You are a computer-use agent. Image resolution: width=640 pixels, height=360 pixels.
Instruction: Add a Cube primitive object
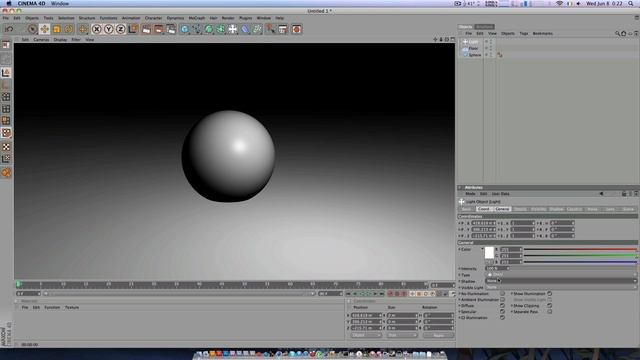pos(185,29)
